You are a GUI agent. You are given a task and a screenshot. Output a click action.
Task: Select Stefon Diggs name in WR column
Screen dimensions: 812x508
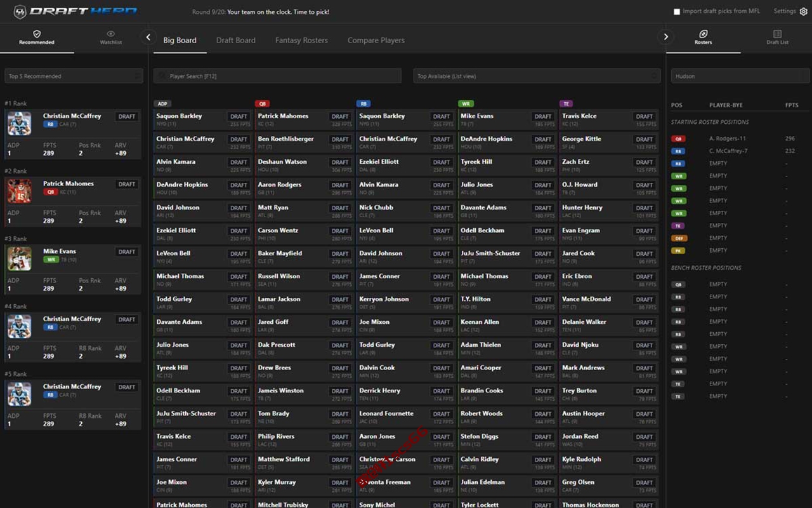(479, 436)
